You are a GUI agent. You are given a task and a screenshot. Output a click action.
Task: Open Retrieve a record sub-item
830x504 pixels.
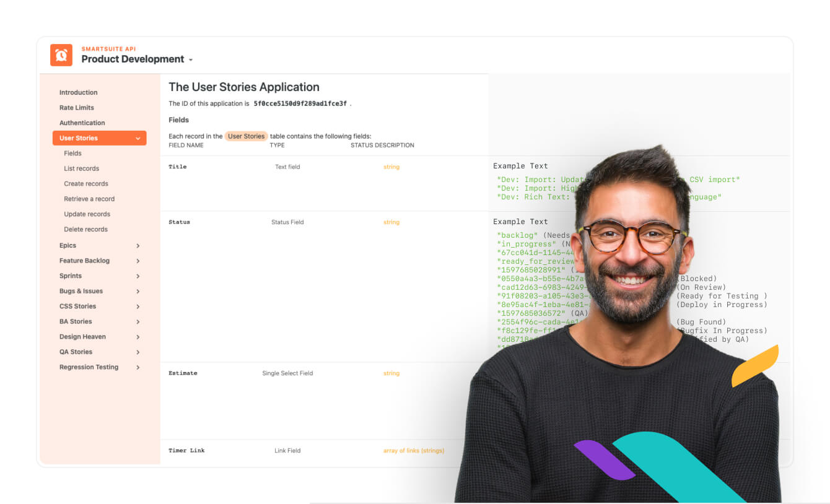pyautogui.click(x=89, y=199)
